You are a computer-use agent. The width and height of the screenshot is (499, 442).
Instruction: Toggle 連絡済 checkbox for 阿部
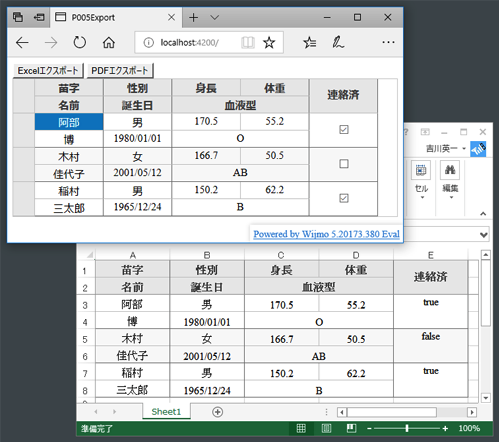(x=344, y=129)
